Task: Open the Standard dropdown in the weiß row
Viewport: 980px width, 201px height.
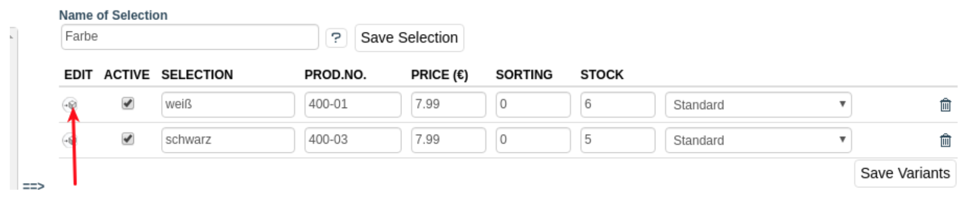Action: pyautogui.click(x=758, y=105)
